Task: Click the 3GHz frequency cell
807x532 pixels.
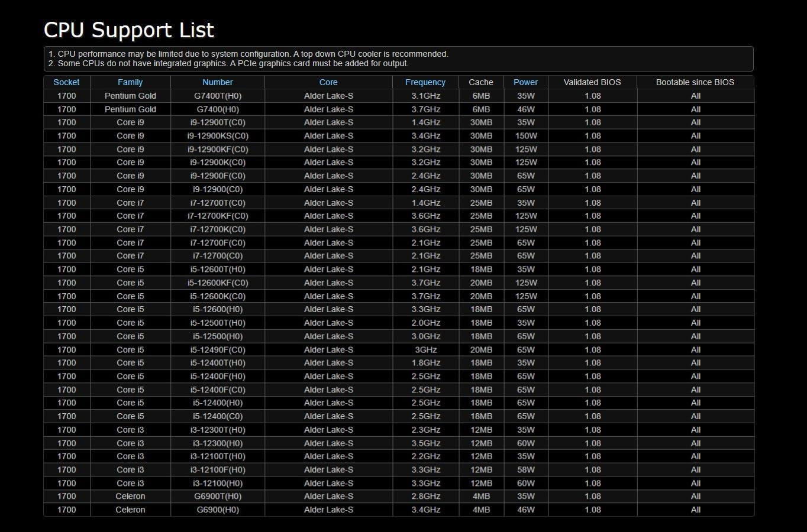Action: click(x=426, y=350)
